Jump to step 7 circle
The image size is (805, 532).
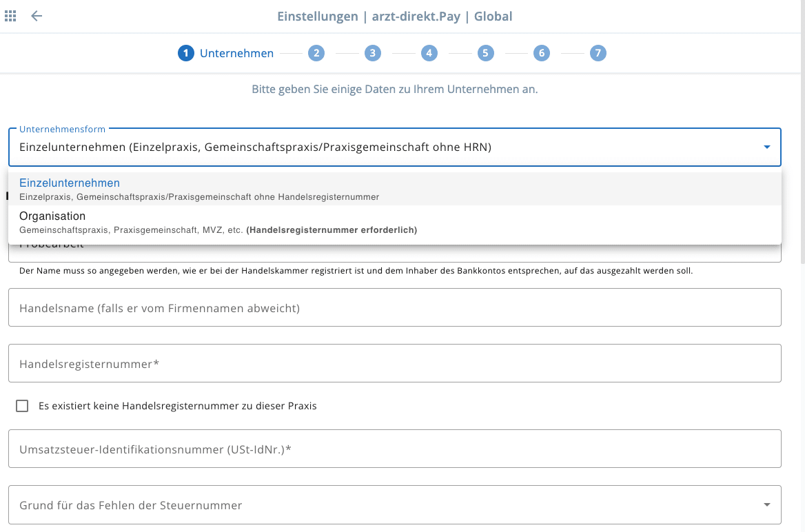598,53
